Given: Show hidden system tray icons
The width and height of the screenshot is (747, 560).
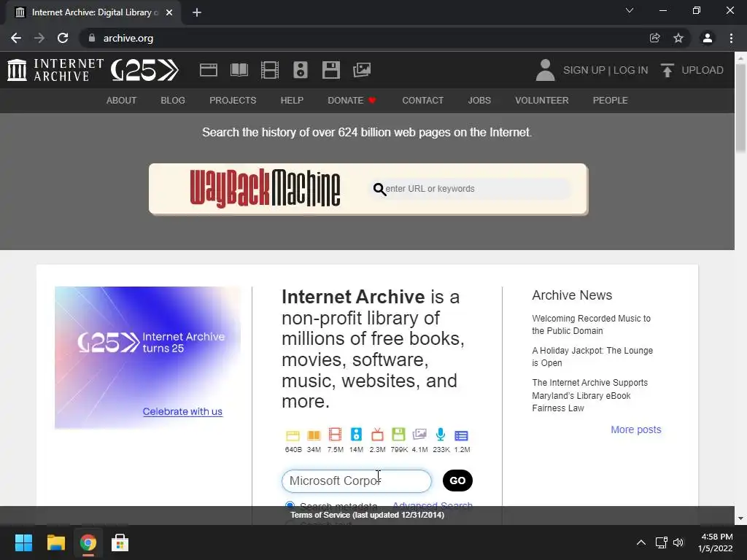Looking at the screenshot, I should click(640, 542).
